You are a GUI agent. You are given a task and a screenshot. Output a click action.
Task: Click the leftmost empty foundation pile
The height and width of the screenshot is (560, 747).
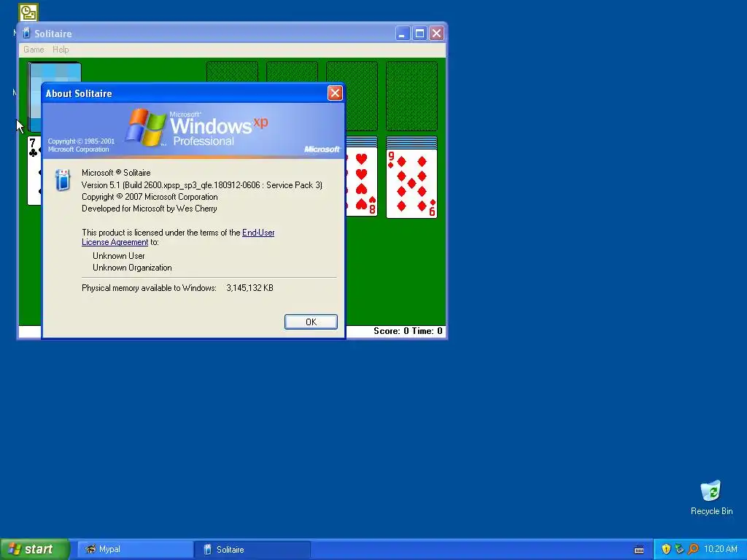(232, 71)
